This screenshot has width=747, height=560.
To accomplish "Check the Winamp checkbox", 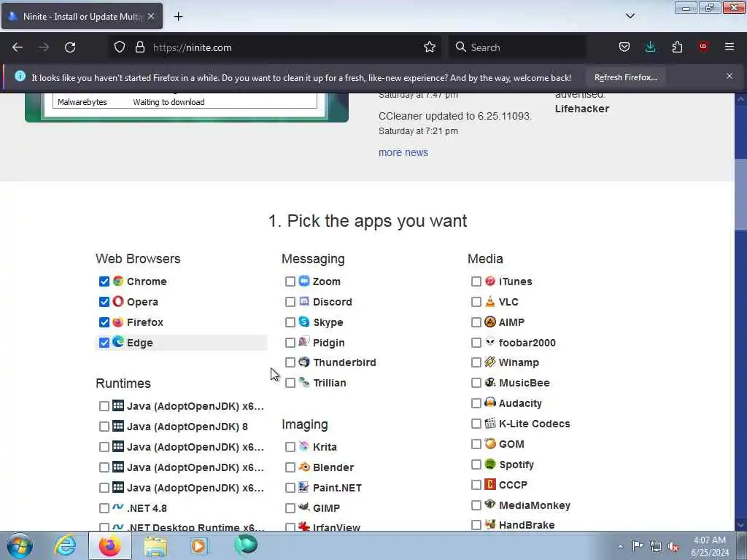I will point(476,363).
